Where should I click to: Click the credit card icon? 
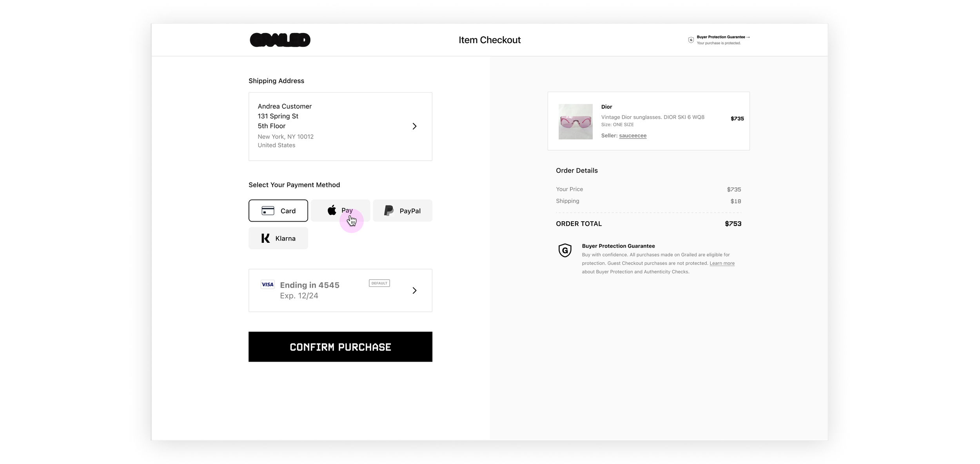point(268,211)
